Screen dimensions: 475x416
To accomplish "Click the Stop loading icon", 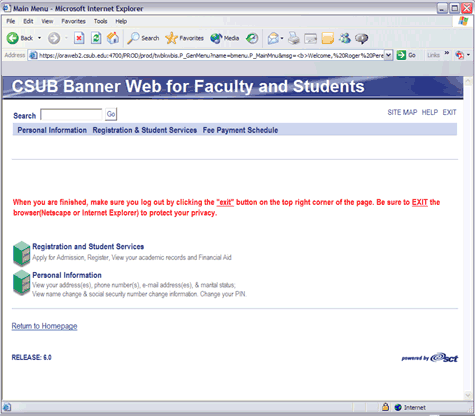I will click(79, 38).
